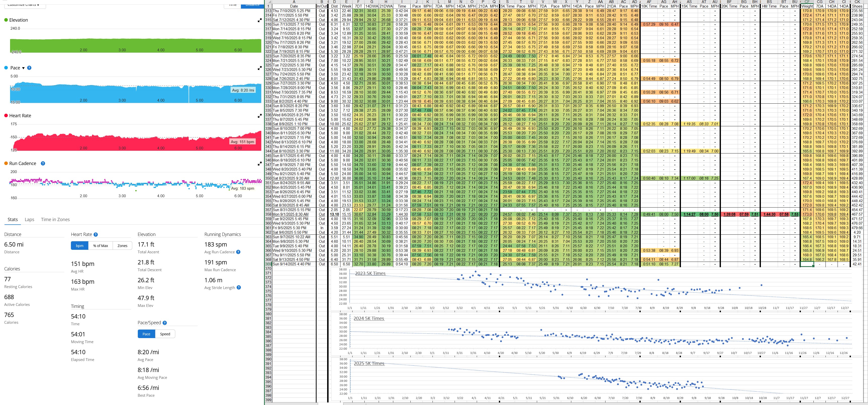Viewport: 868px width, 405px height.
Task: Click spreadsheet select-all corner button
Action: pyautogui.click(x=268, y=2)
